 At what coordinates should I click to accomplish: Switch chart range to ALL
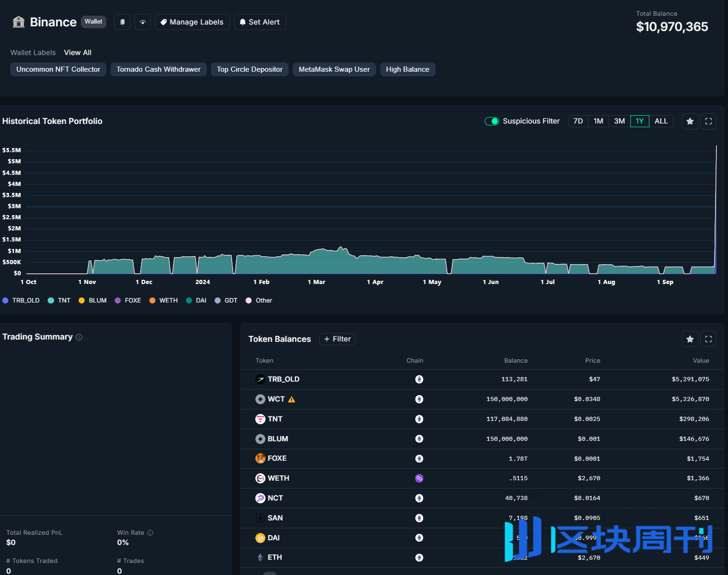click(661, 121)
